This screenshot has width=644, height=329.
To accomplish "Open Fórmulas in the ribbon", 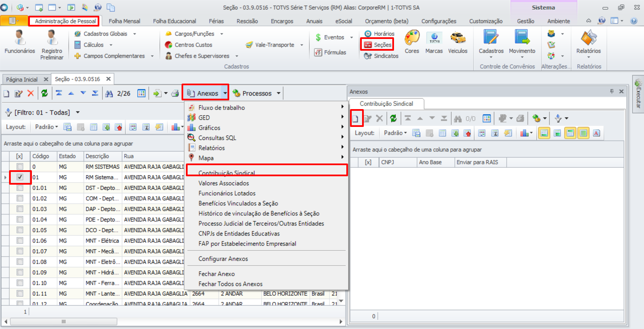I will point(330,52).
